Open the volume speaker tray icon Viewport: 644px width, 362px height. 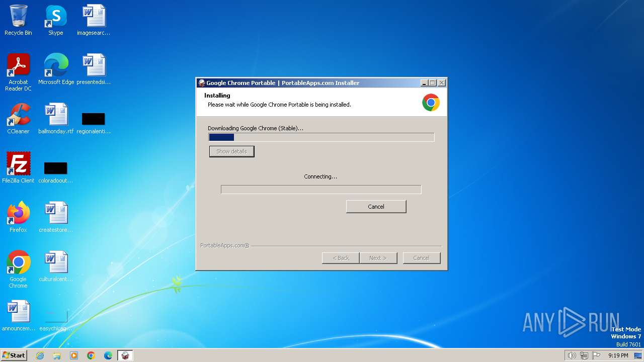pos(572,355)
